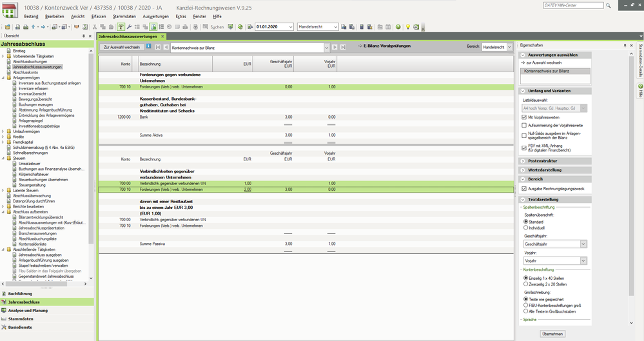Click the 2,00 value in row 700 10

pos(248,190)
